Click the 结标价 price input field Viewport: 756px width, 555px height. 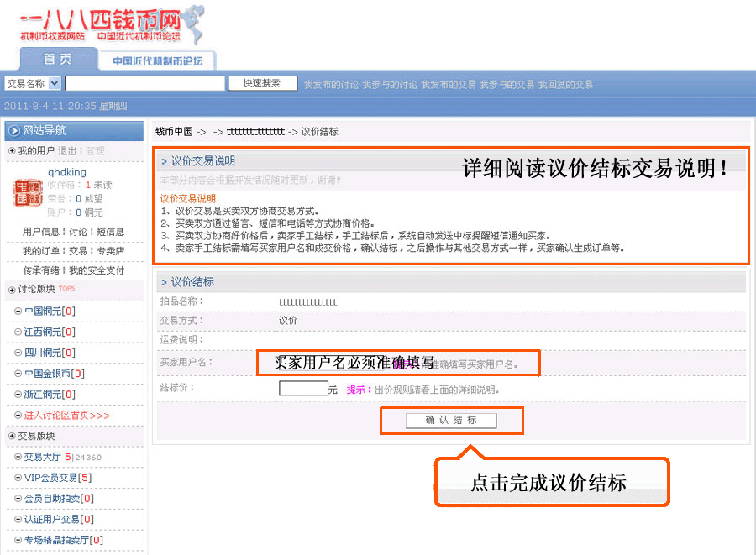(302, 389)
